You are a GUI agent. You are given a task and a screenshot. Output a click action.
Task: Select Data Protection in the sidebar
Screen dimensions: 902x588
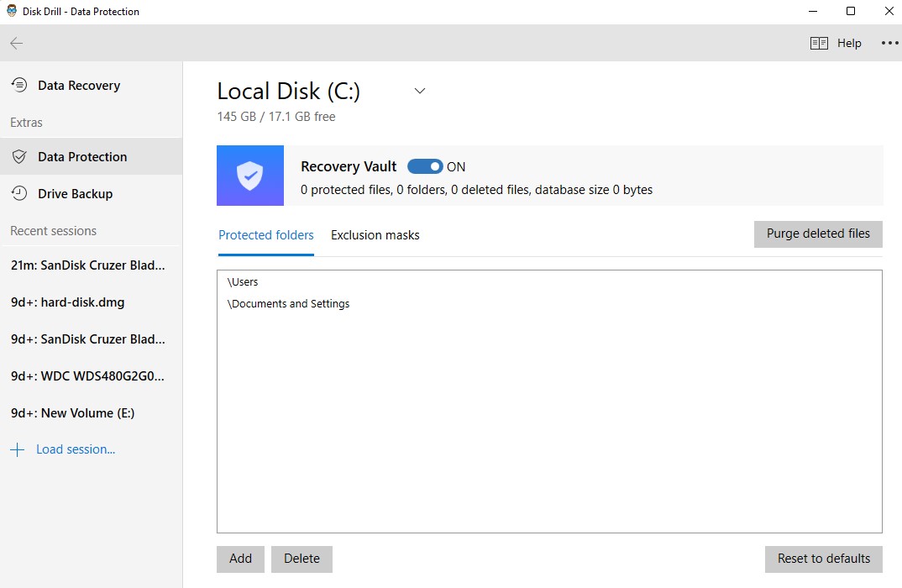coord(91,156)
